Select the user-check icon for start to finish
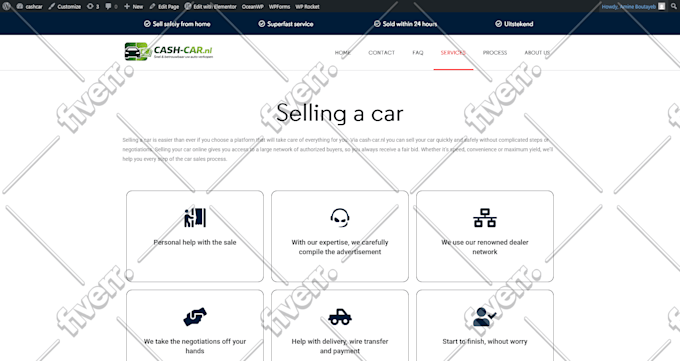680x361 pixels. click(484, 317)
